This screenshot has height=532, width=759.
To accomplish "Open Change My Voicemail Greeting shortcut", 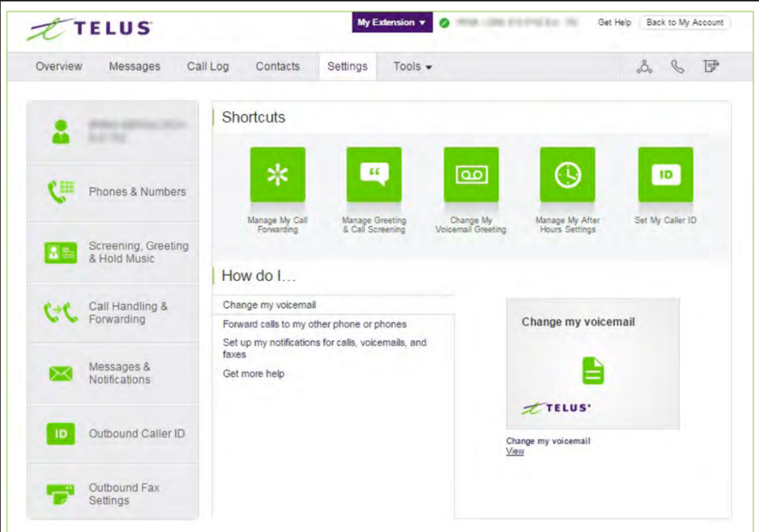I will click(x=471, y=176).
